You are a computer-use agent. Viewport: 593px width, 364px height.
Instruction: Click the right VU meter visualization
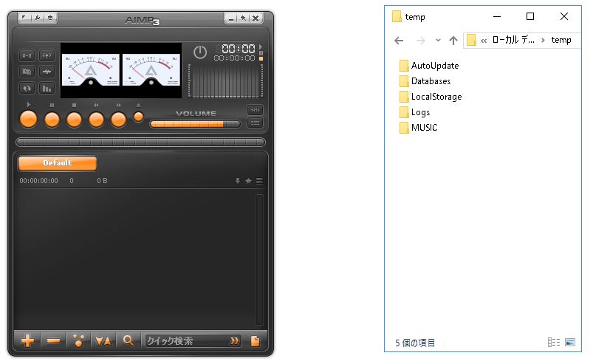[151, 70]
